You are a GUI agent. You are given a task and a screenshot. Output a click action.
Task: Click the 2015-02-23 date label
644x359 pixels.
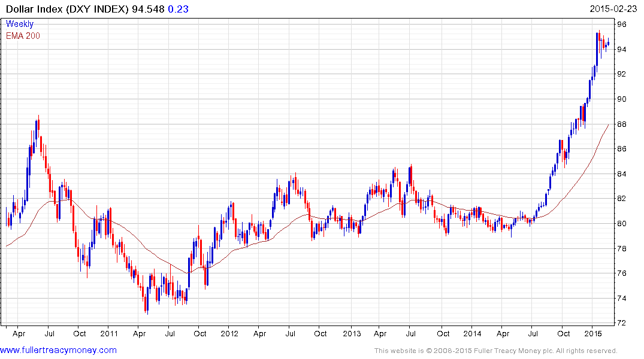click(x=613, y=9)
